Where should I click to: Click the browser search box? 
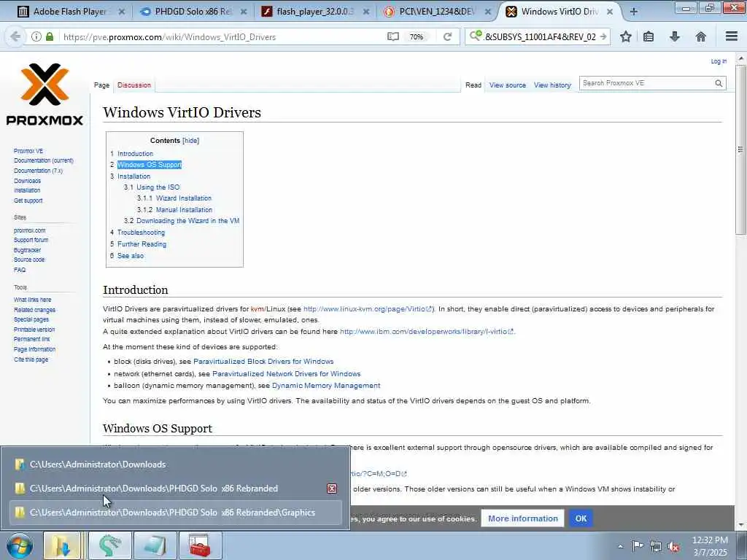[540, 36]
